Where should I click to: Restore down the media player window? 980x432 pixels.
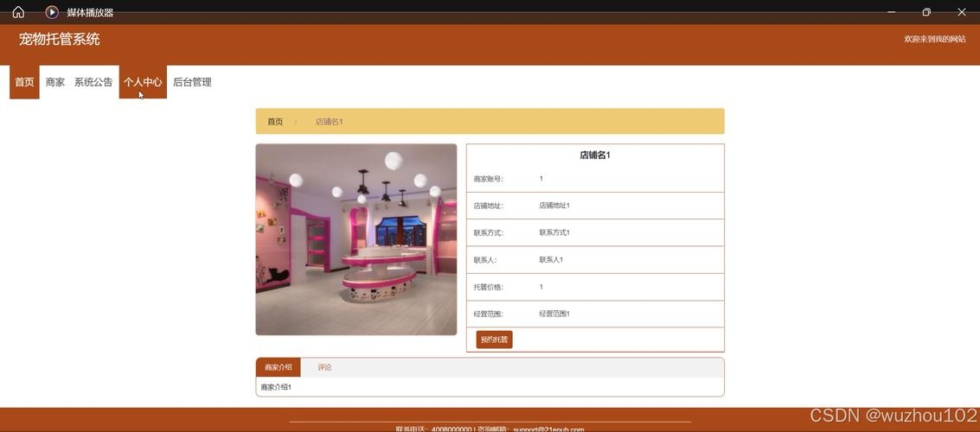pyautogui.click(x=926, y=12)
